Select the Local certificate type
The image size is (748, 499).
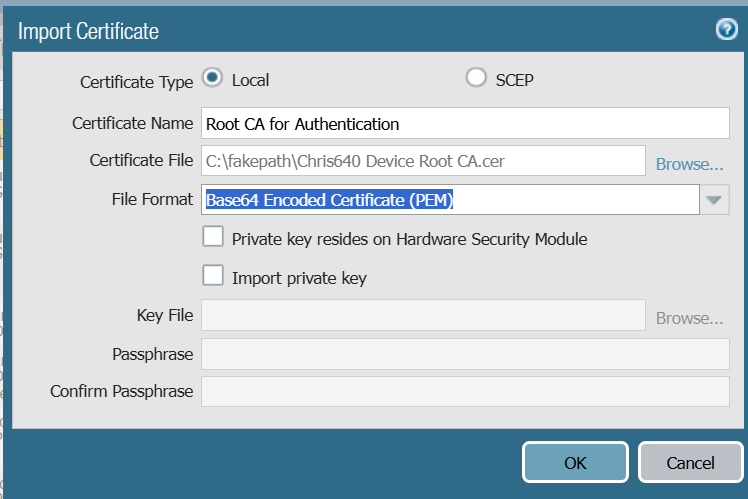click(213, 79)
